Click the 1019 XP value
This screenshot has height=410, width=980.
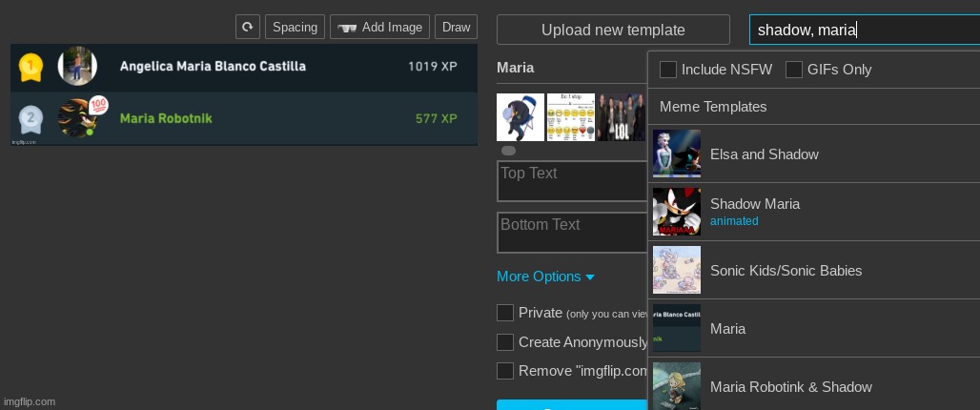click(433, 66)
